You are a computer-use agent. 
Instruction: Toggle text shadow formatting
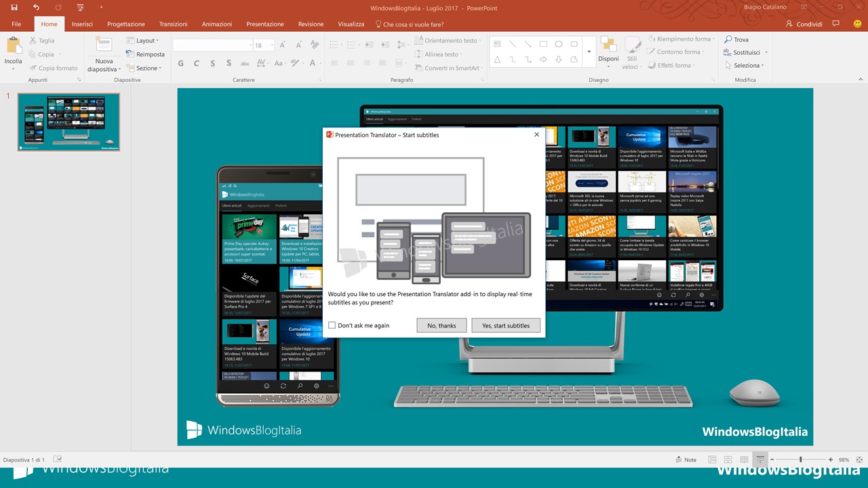[x=229, y=63]
